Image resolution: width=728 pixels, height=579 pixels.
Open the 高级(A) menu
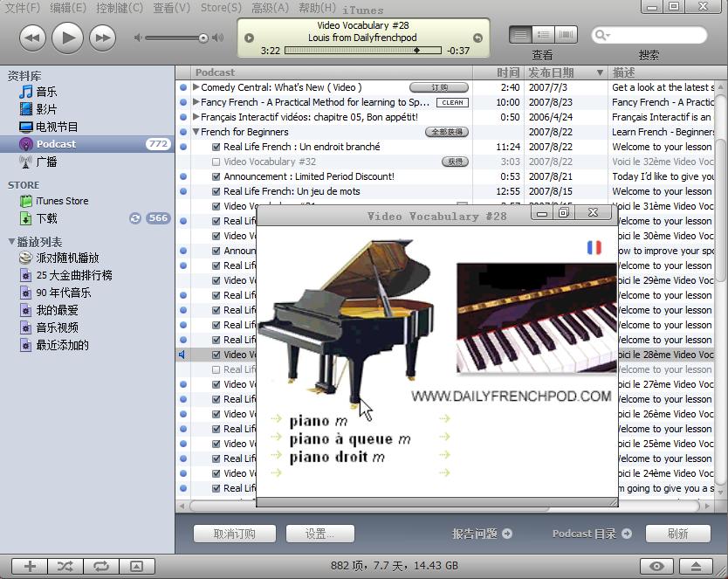tap(271, 8)
